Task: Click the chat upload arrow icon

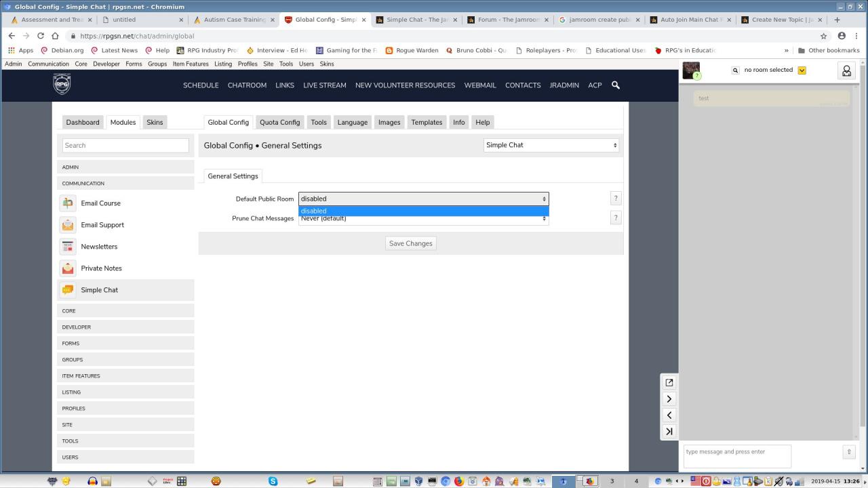Action: click(848, 451)
